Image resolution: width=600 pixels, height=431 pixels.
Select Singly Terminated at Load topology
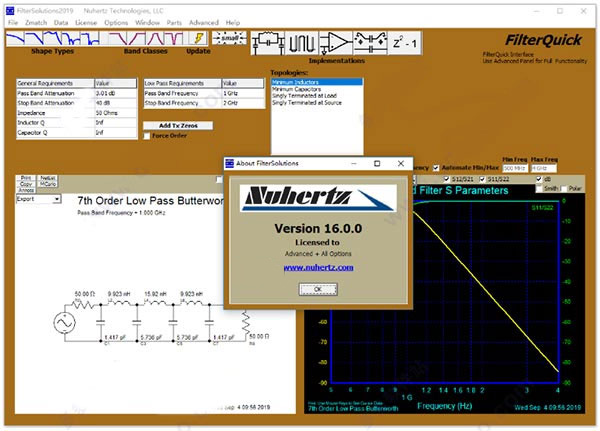point(317,96)
